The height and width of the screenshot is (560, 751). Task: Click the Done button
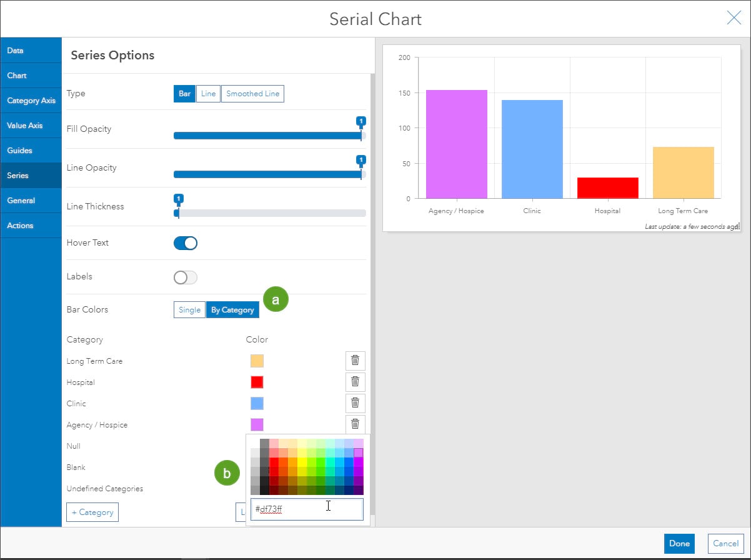tap(679, 543)
